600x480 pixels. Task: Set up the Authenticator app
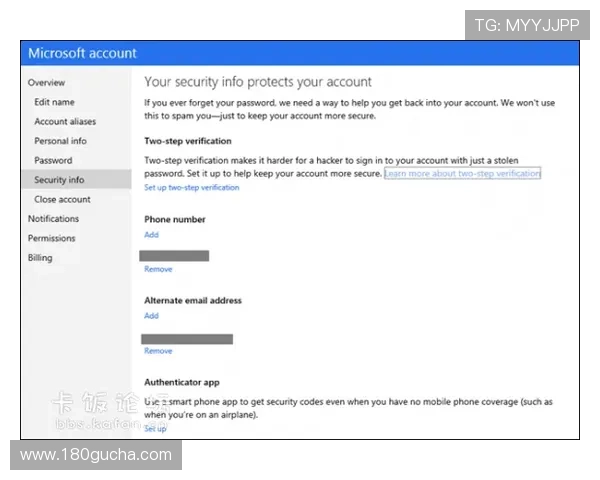(155, 428)
